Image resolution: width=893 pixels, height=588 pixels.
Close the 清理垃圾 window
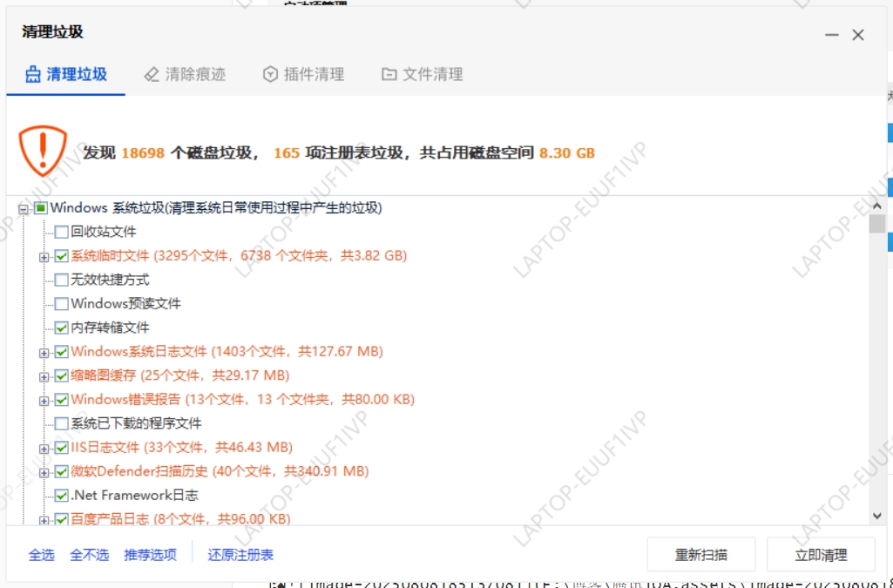[858, 36]
